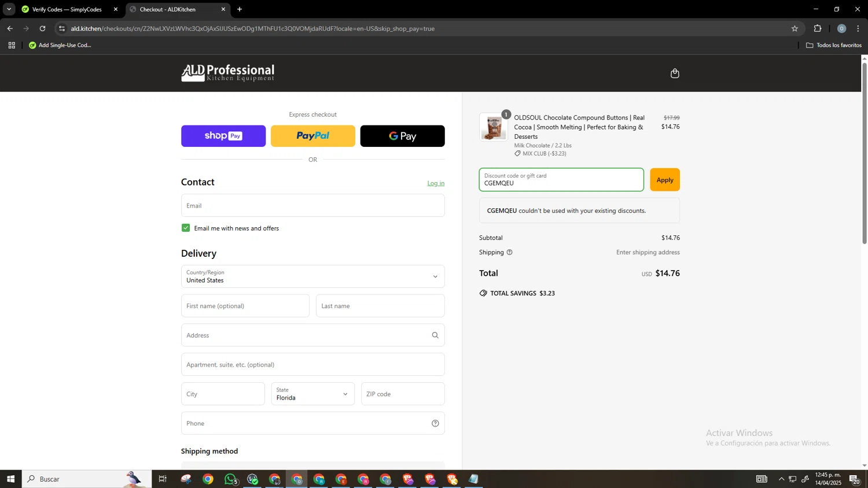
Task: Pay with Shop Pay button
Action: (223, 136)
